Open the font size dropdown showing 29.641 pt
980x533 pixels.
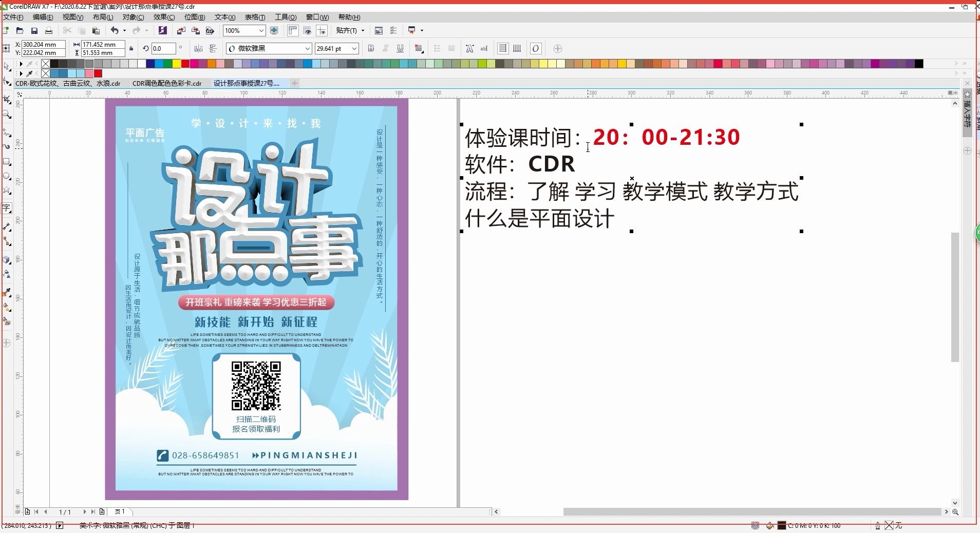(x=354, y=48)
